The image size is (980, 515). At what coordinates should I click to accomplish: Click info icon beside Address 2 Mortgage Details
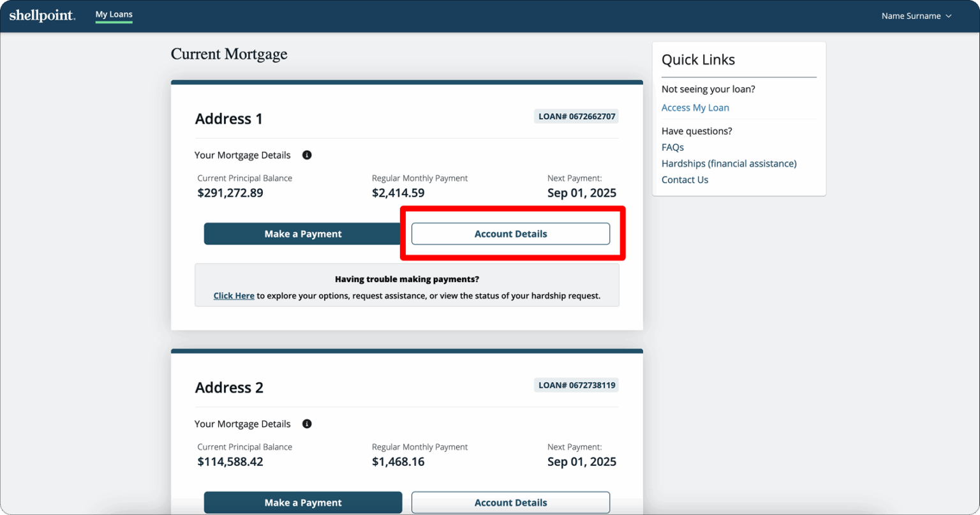pyautogui.click(x=307, y=424)
